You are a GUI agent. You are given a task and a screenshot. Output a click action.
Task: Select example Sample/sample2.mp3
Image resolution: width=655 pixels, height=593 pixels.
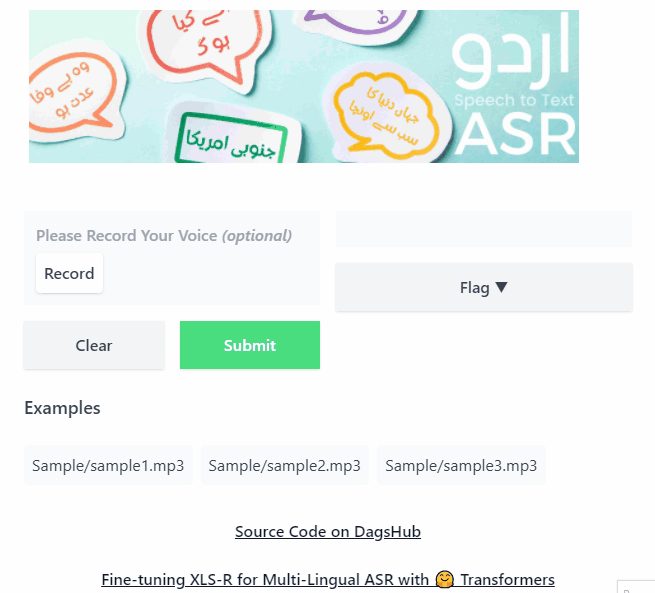coord(284,465)
